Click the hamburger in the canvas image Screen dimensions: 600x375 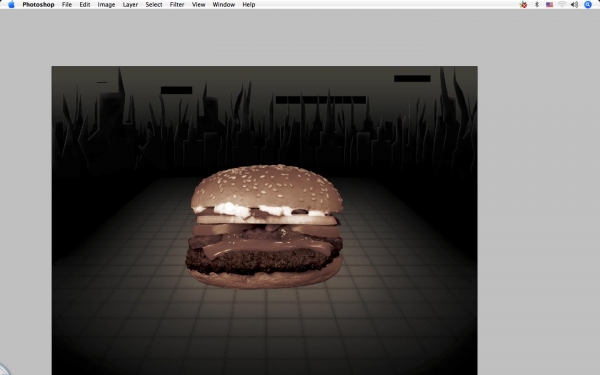264,227
